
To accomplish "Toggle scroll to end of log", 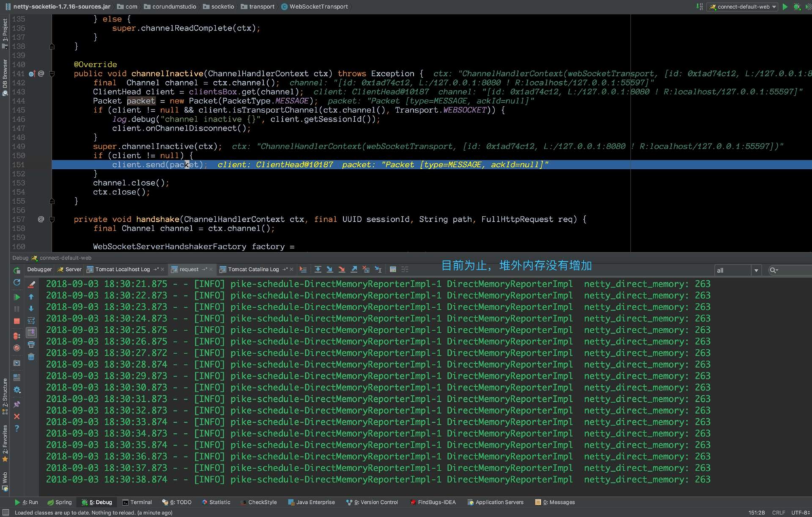I will (31, 332).
